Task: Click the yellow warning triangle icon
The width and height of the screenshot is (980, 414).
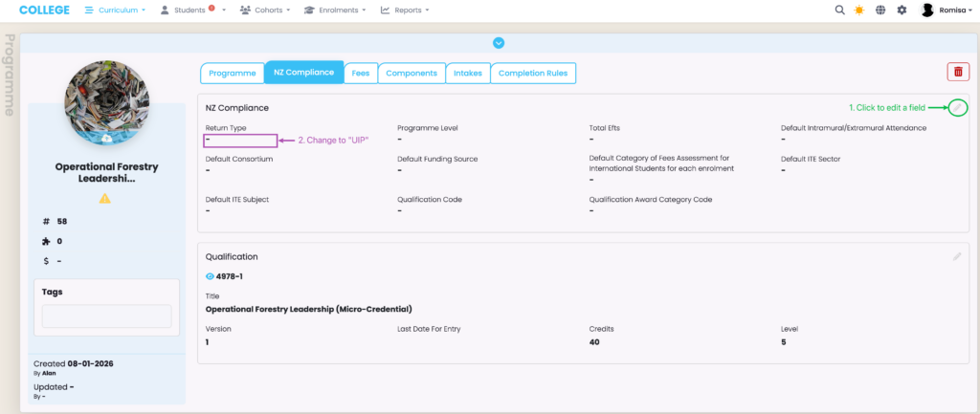Action: tap(105, 199)
